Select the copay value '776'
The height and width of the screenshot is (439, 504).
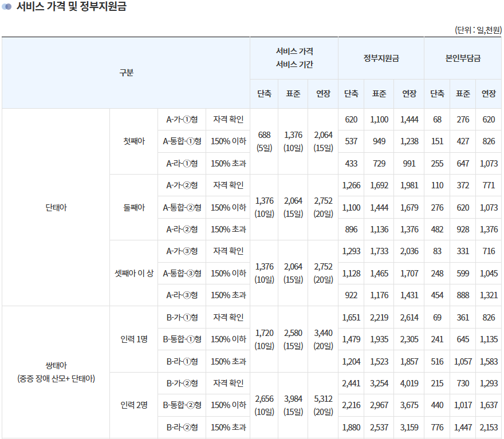(x=437, y=428)
